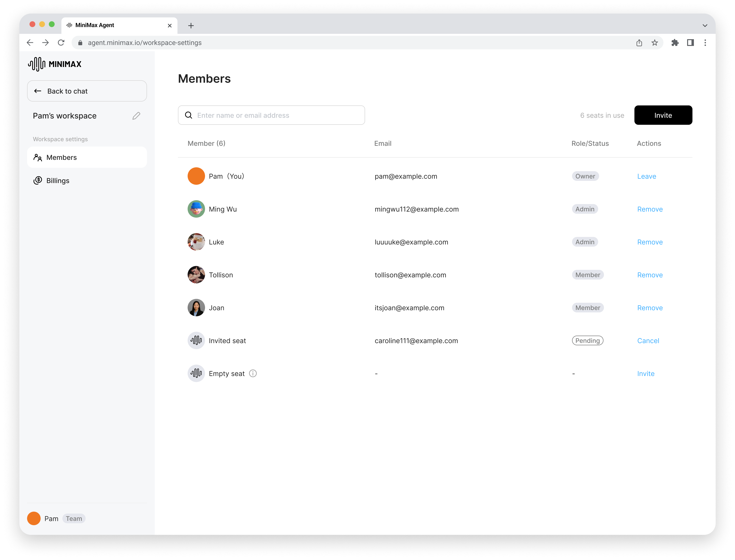The height and width of the screenshot is (560, 735).
Task: Click the MiniMax logo in sidebar
Action: 55,64
